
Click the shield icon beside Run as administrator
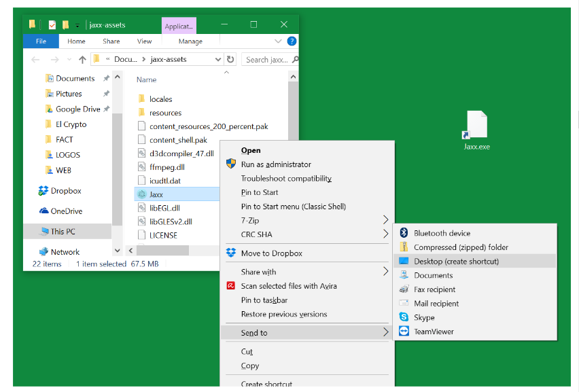231,164
